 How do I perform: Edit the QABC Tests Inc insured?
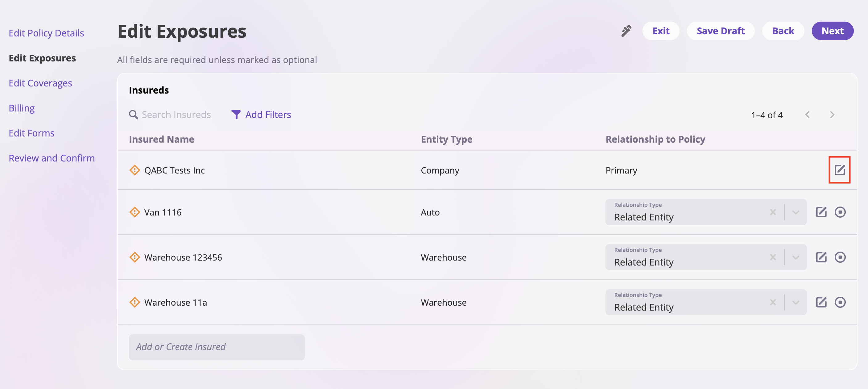coord(839,170)
